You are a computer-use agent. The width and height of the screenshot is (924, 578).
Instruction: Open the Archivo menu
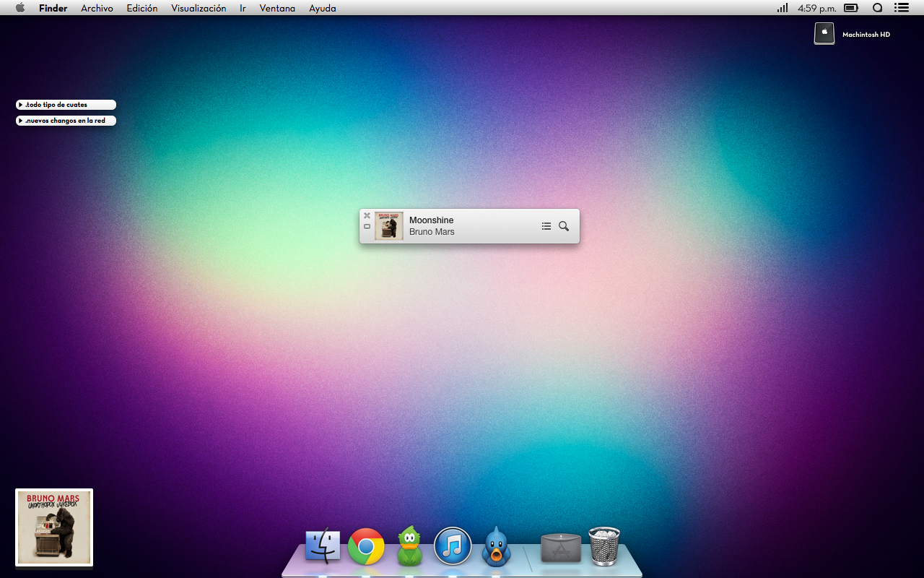click(x=97, y=8)
